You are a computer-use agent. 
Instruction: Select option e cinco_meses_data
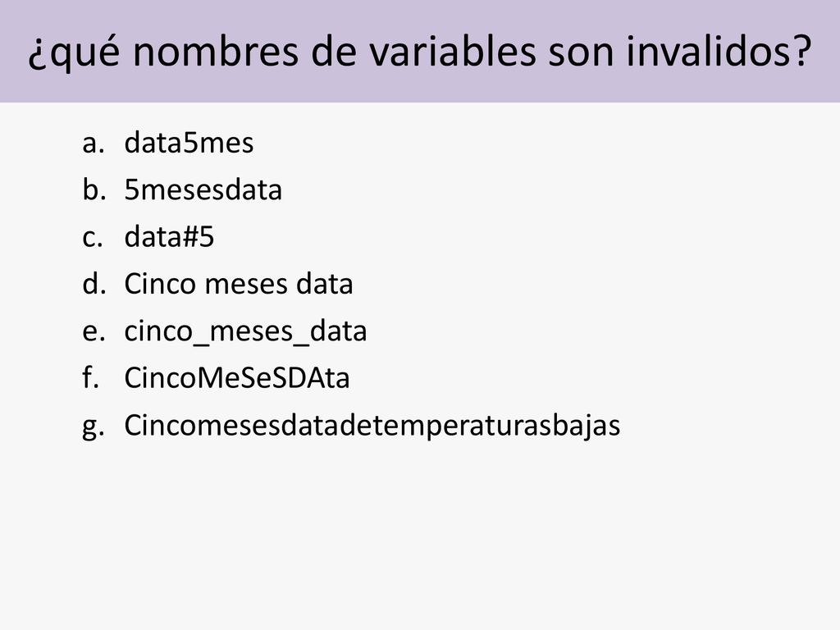pos(245,331)
